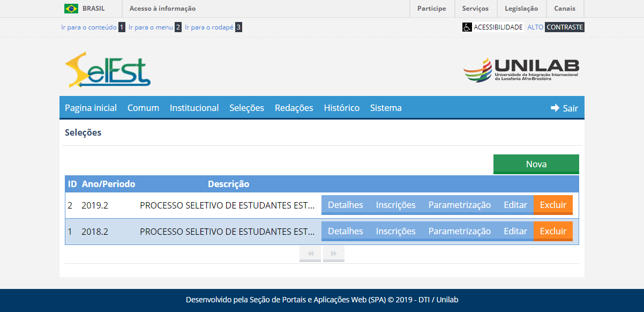Open the Canais dropdown

564,8
